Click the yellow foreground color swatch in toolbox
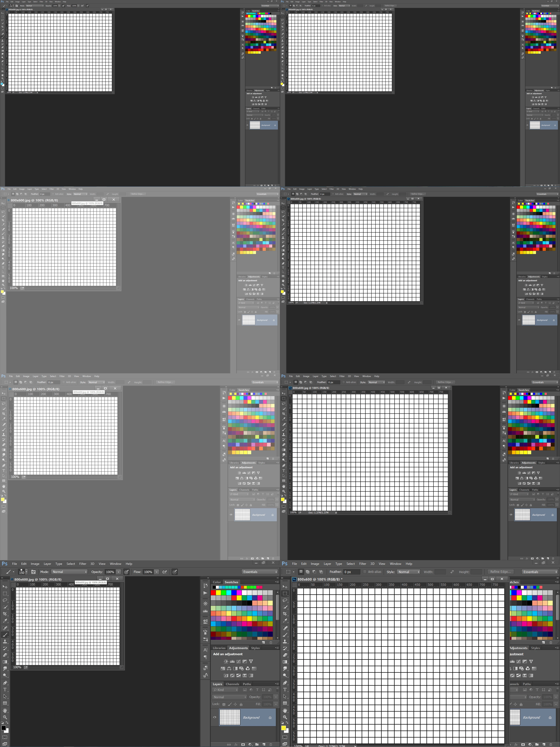Viewport: 560px width, 747px height. point(283,728)
